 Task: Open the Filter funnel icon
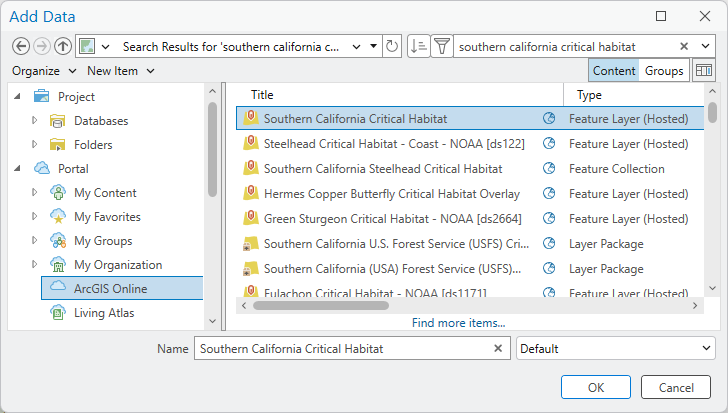(x=442, y=46)
